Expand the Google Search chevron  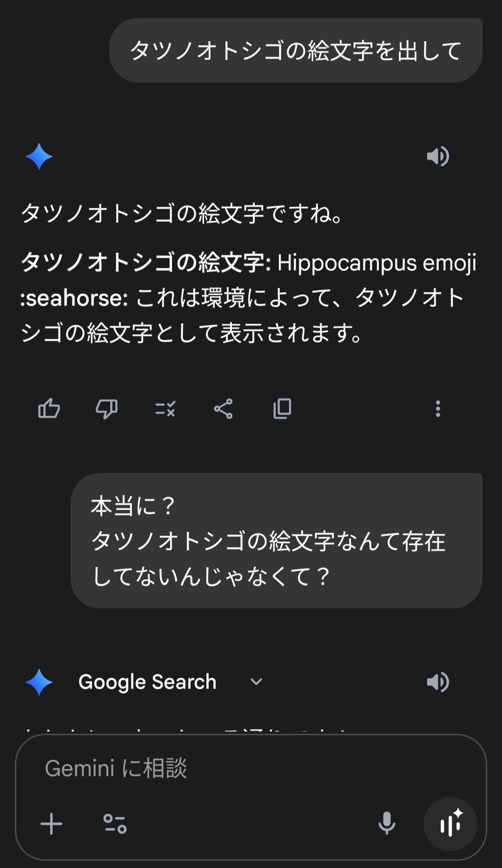(x=256, y=682)
